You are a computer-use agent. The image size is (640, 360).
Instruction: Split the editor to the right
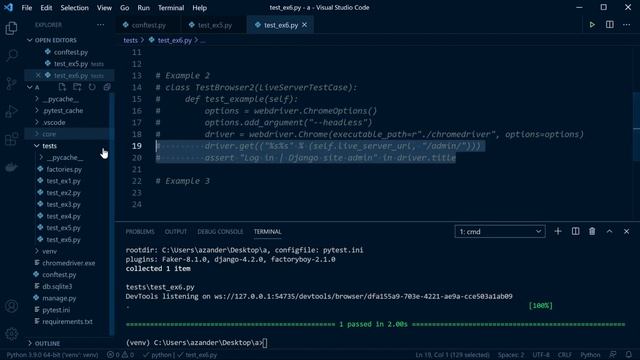click(x=609, y=25)
